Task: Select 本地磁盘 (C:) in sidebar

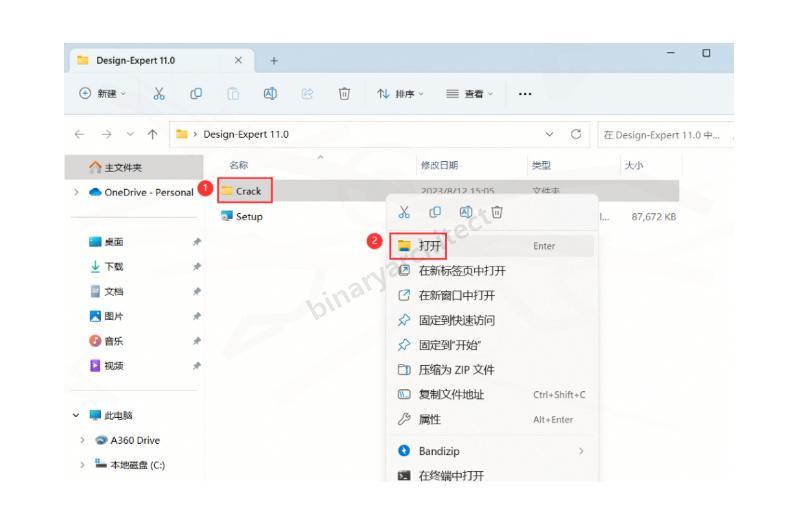Action: [130, 465]
